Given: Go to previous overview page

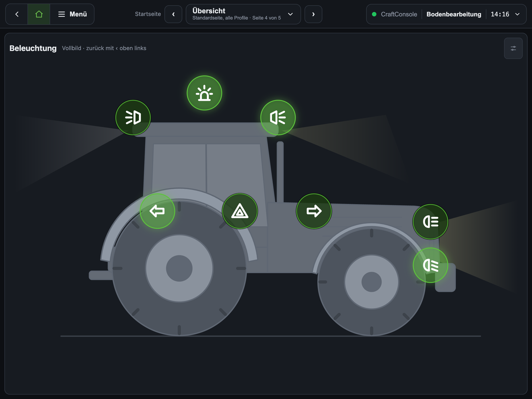Looking at the screenshot, I should tap(173, 14).
